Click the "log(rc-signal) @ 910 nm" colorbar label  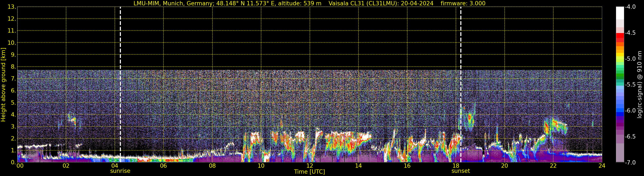(640, 85)
